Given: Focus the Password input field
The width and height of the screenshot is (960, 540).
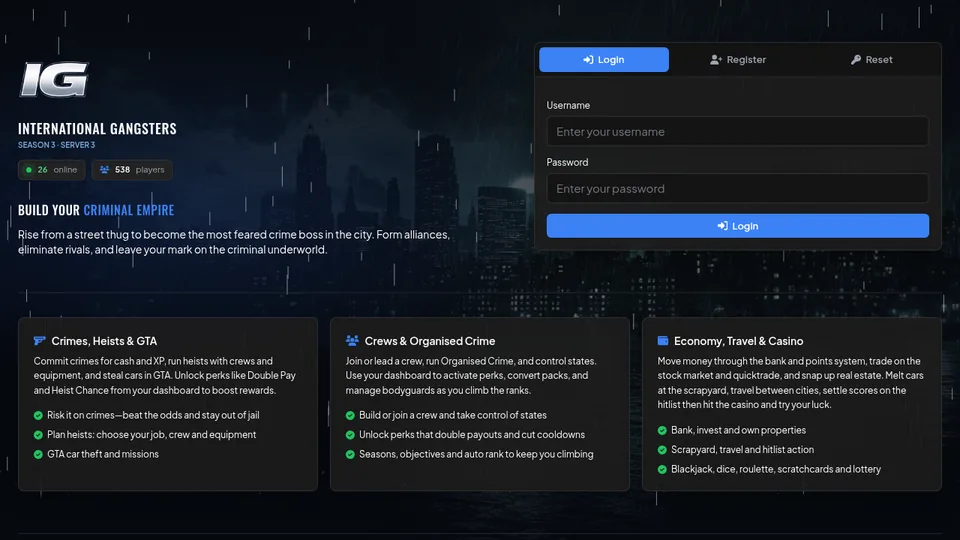Looking at the screenshot, I should [x=737, y=189].
